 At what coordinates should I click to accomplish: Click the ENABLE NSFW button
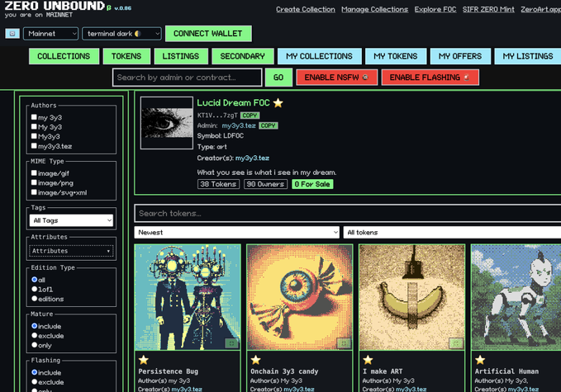[x=336, y=78]
